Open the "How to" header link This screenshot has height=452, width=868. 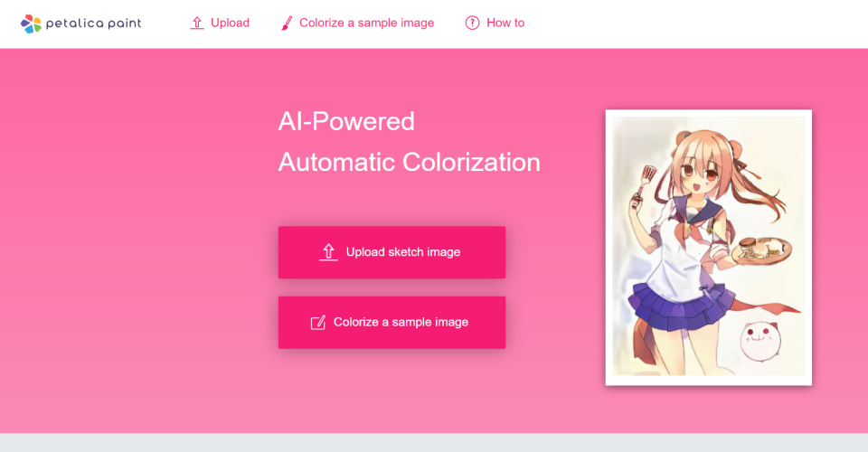(505, 24)
